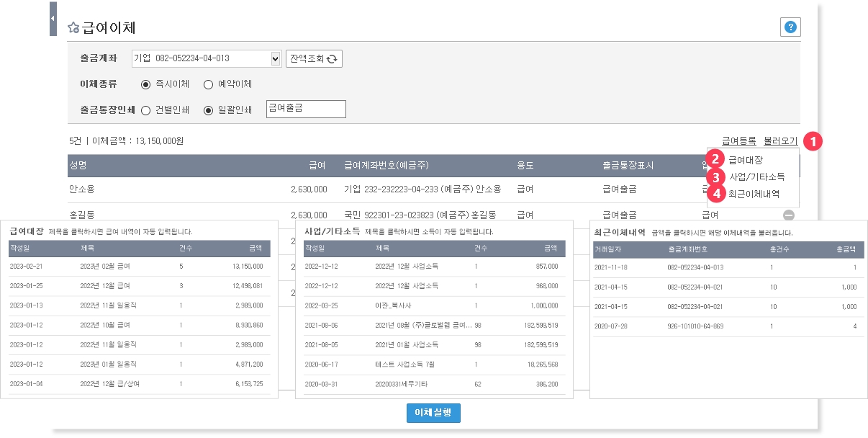Choose the 예약이체 radio option
The width and height of the screenshot is (868, 438).
[209, 84]
